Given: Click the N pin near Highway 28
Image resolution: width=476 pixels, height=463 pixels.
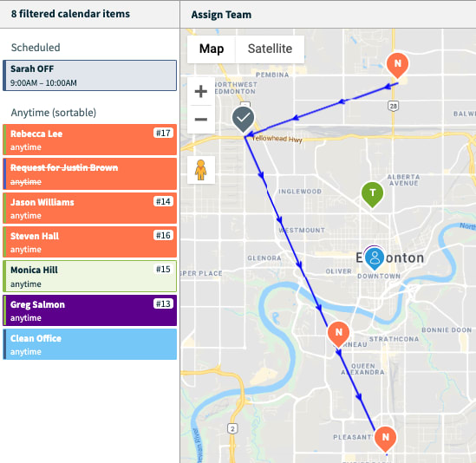Looking at the screenshot, I should pyautogui.click(x=397, y=65).
